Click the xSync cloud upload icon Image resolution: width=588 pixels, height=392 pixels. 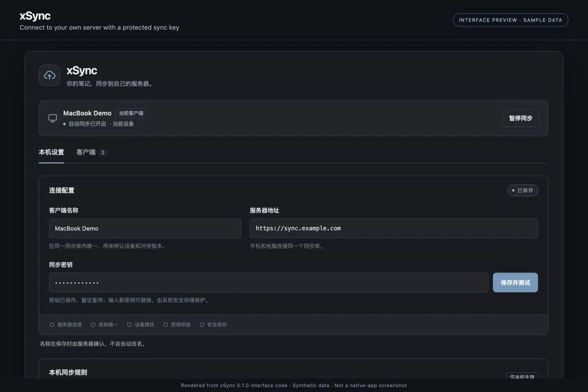click(x=49, y=75)
